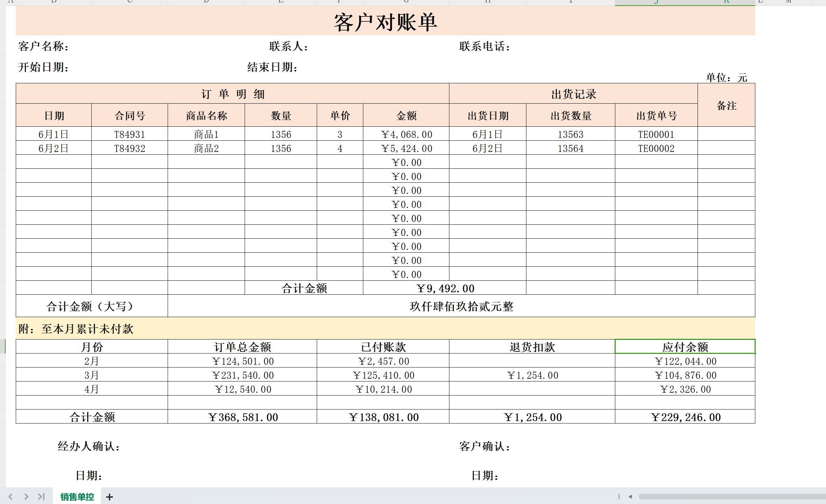Screen dimensions: 826x504
Task: Select the 附:至本月累计未付款 section header
Action: pyautogui.click(x=76, y=329)
